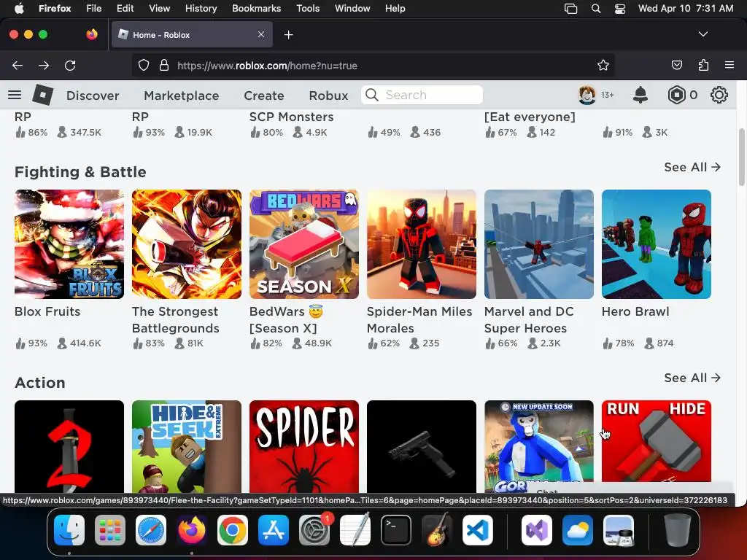Click the search magnifier icon in Roblox
Screen dimensions: 747x560
(372, 95)
